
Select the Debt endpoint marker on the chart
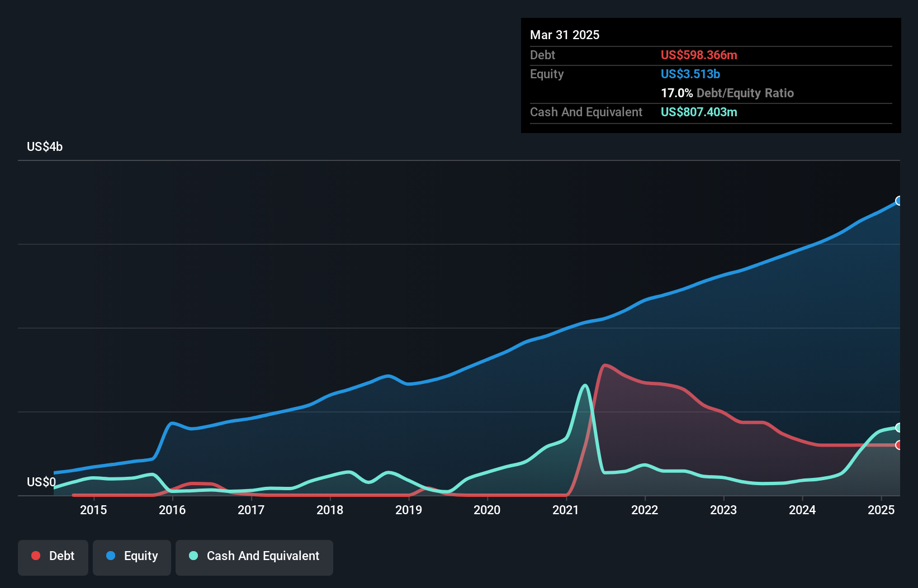point(899,445)
